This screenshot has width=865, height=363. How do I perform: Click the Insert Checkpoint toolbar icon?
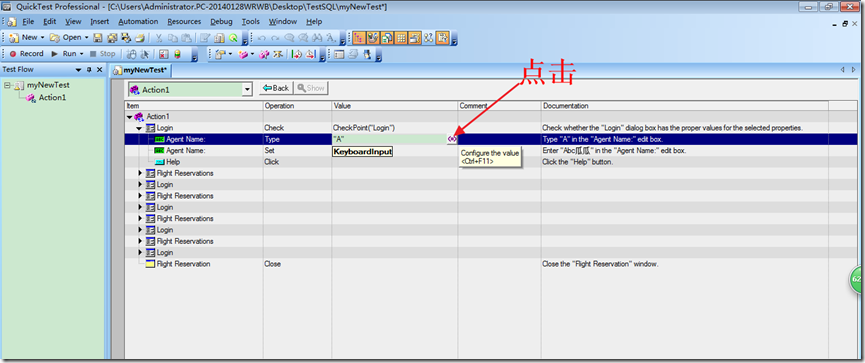tap(220, 54)
